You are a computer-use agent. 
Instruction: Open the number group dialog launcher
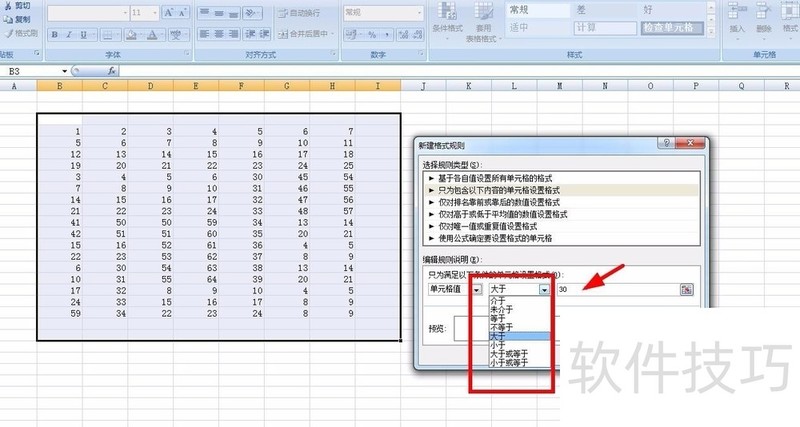coord(421,53)
